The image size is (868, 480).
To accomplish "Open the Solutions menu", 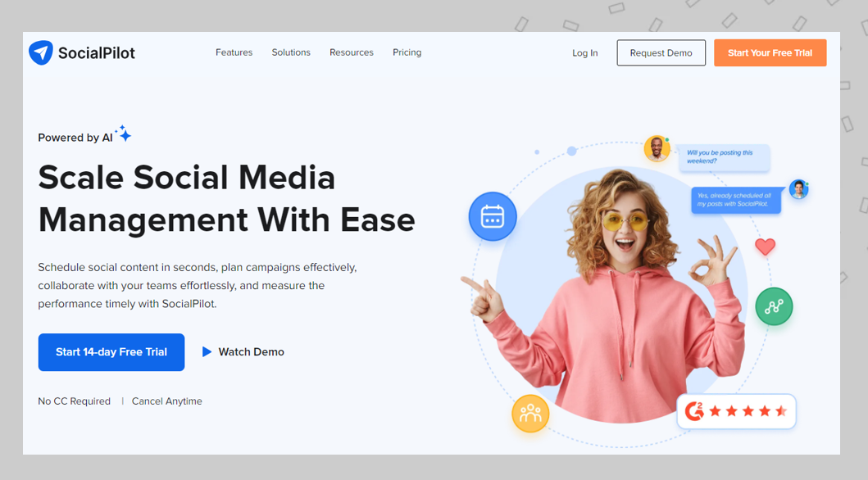I will click(x=291, y=52).
